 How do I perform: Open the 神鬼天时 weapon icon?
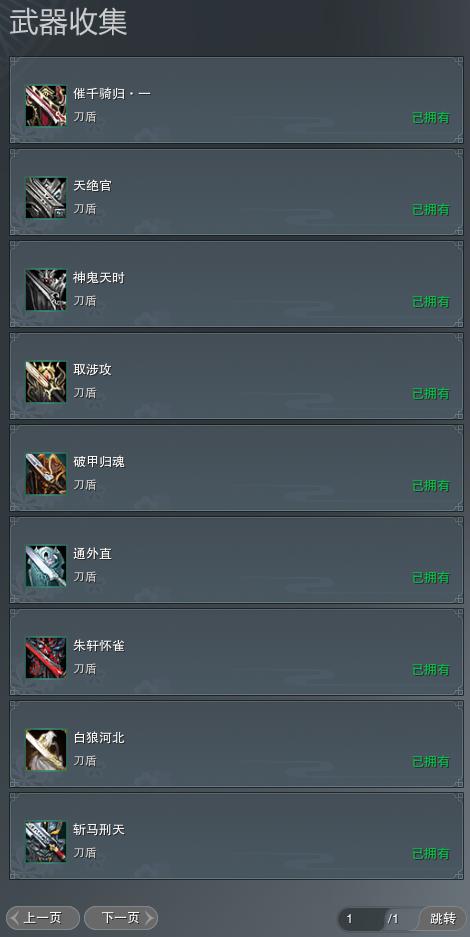pyautogui.click(x=46, y=289)
